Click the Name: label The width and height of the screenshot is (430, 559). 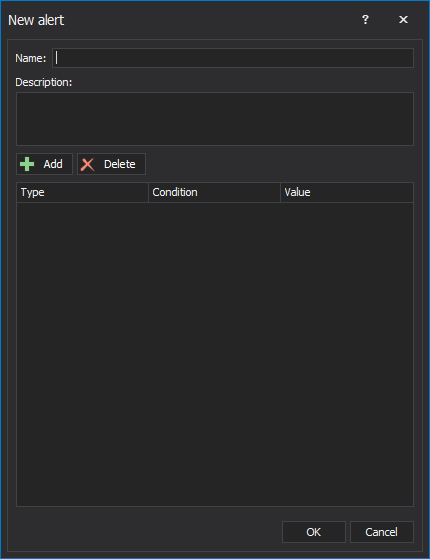tap(31, 58)
